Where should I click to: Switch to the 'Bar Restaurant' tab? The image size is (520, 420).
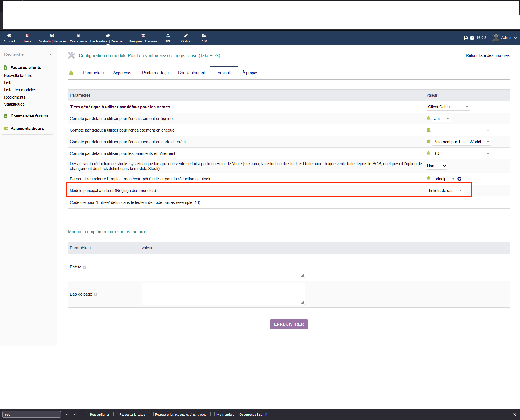pyautogui.click(x=191, y=73)
